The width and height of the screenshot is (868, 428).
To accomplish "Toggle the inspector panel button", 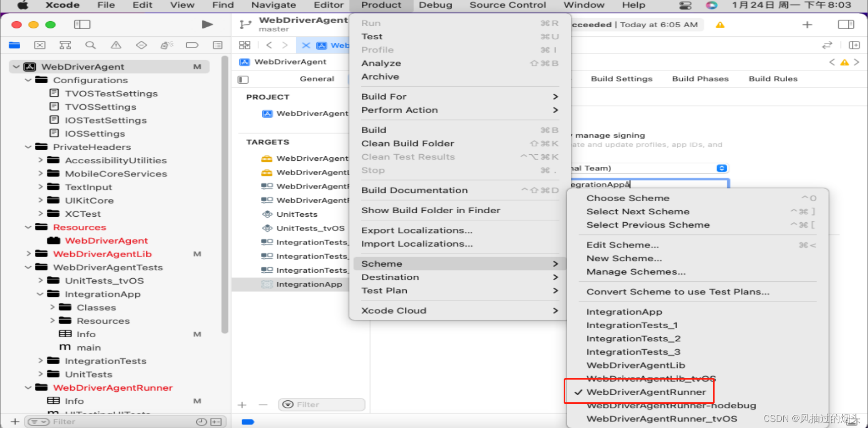I will pos(846,25).
